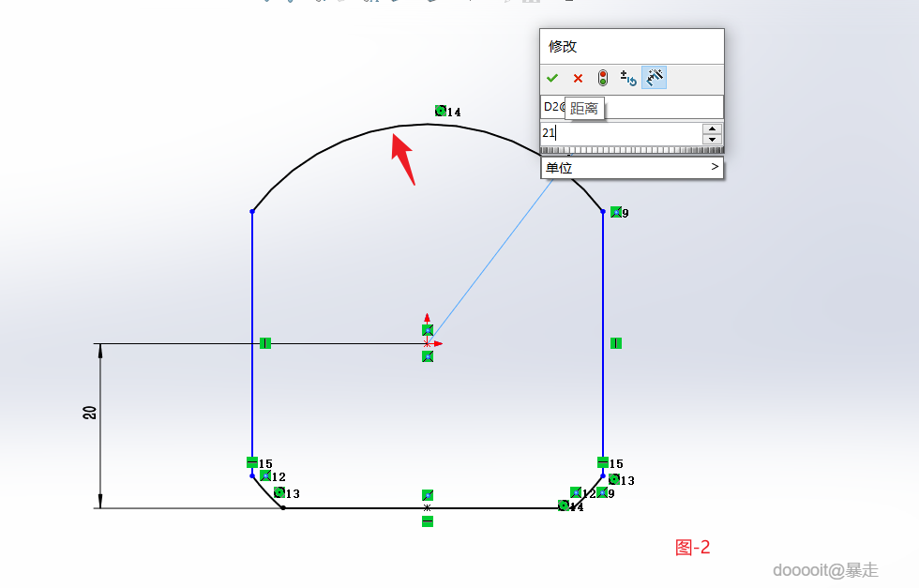Select the midpoint relation icon above the bottom line

[x=428, y=495]
